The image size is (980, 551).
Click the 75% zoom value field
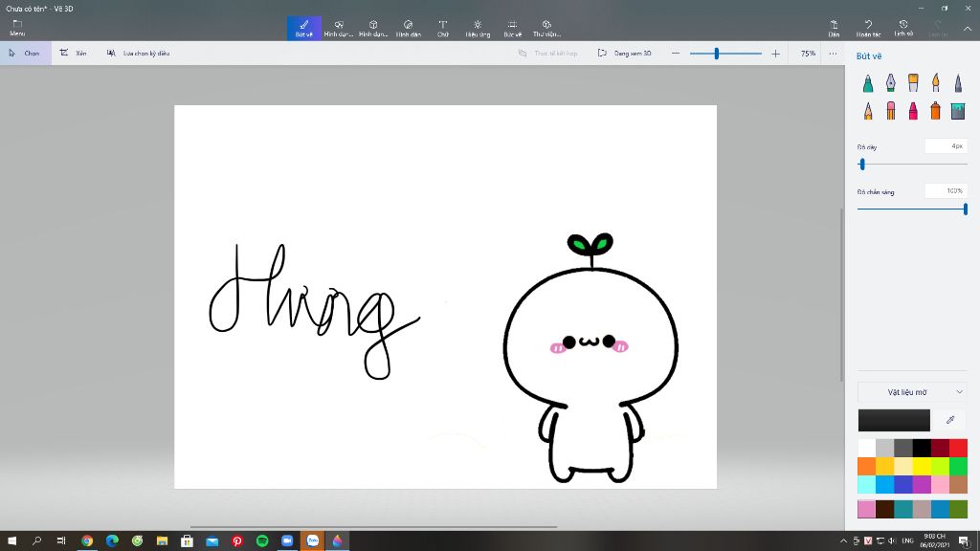click(x=808, y=54)
